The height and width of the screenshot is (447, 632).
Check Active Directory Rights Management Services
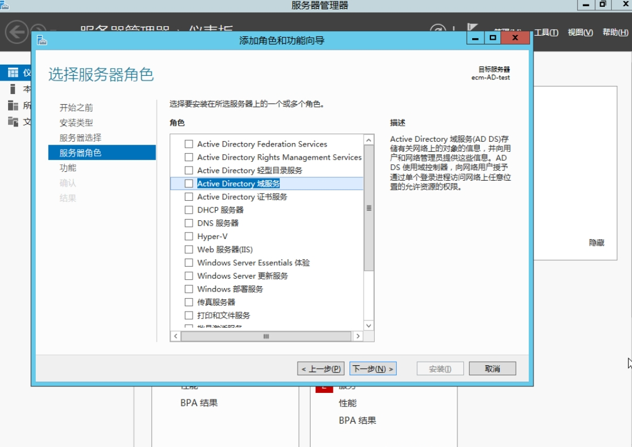coord(188,157)
